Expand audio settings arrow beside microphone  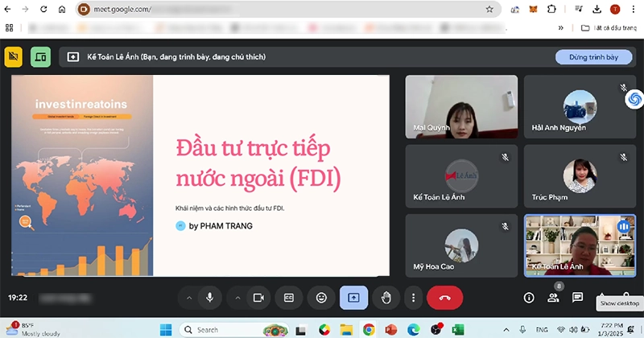(189, 297)
